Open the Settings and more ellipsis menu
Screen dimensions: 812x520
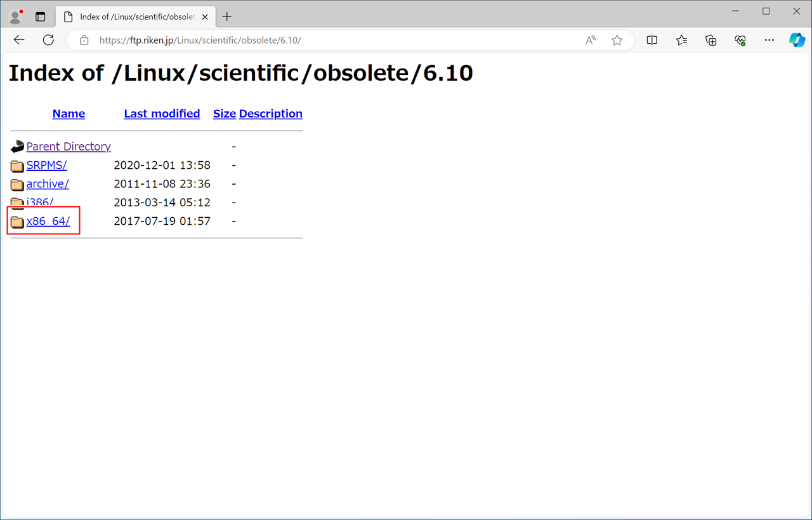769,40
